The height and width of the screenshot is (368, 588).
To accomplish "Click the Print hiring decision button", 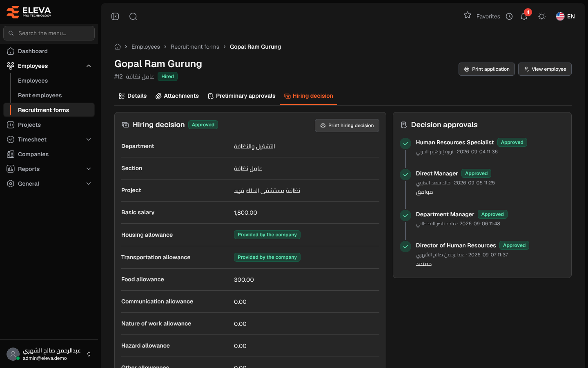I will 347,126.
